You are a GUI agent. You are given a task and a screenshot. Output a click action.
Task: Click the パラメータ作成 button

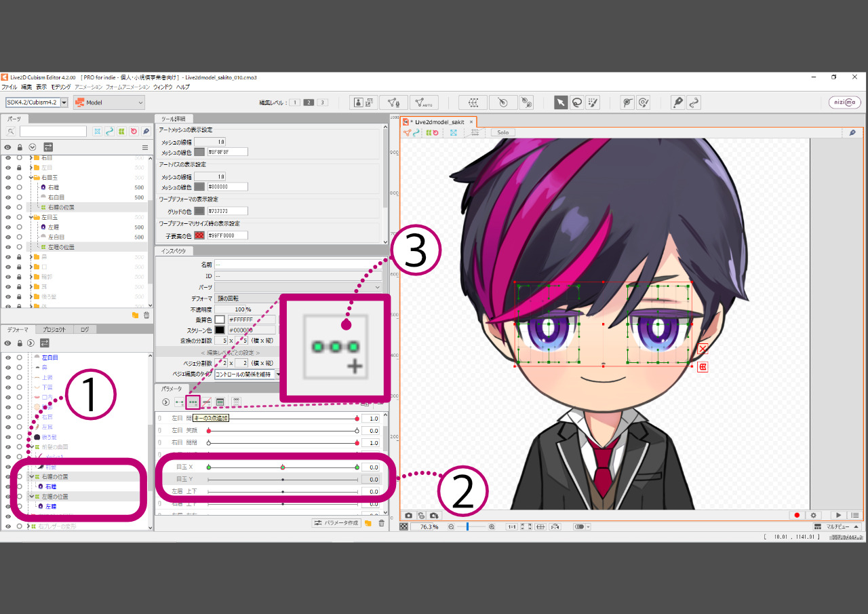(x=336, y=523)
